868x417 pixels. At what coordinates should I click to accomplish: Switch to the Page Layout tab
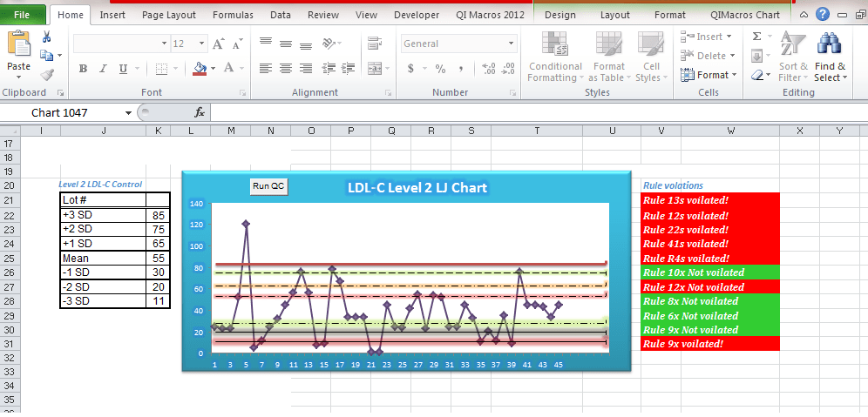(169, 15)
